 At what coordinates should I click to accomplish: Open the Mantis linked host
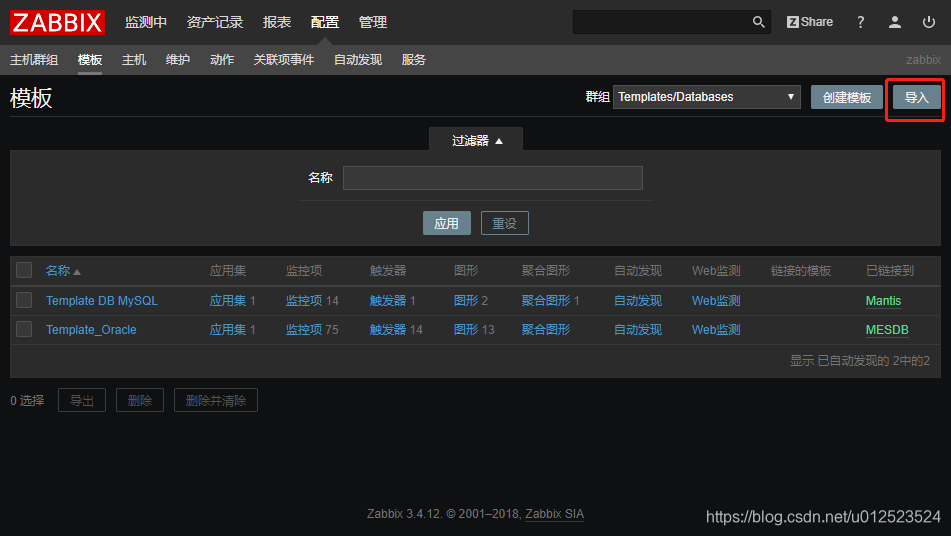click(883, 301)
